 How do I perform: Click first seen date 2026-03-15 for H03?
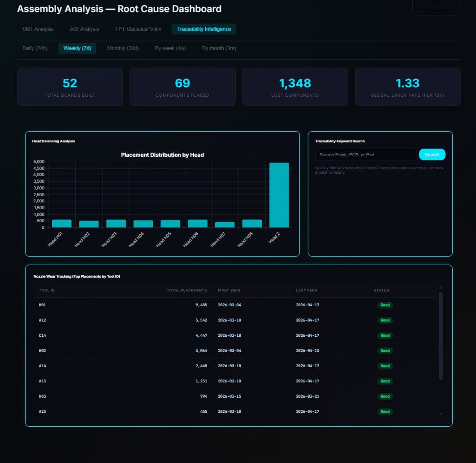point(229,396)
